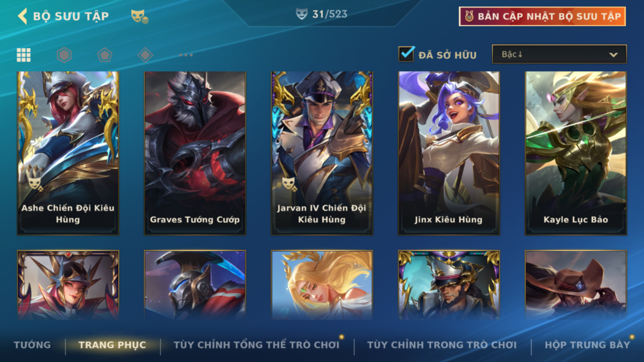
Task: Switch to the Tướng tab
Action: [32, 345]
